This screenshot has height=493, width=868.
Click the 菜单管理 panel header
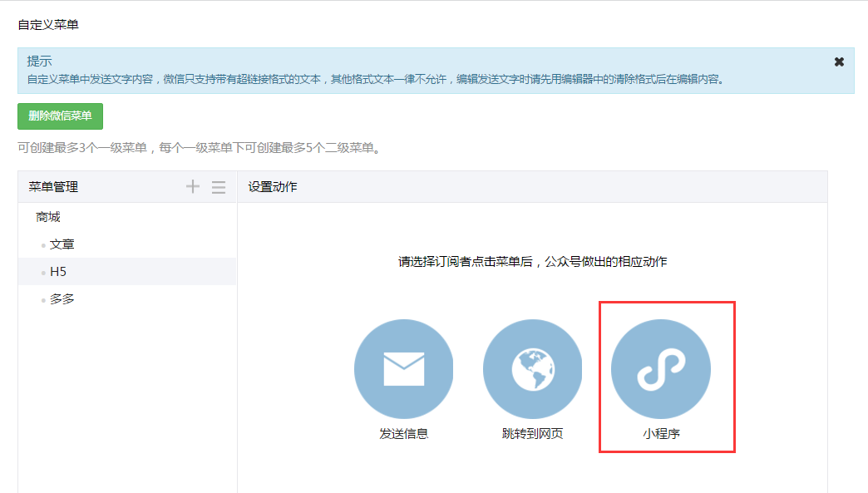click(x=53, y=187)
